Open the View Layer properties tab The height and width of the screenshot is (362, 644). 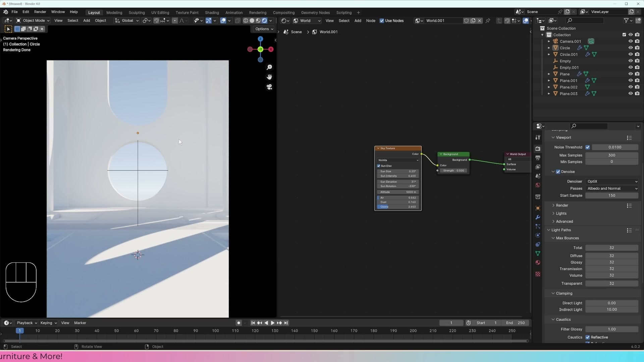pyautogui.click(x=538, y=167)
